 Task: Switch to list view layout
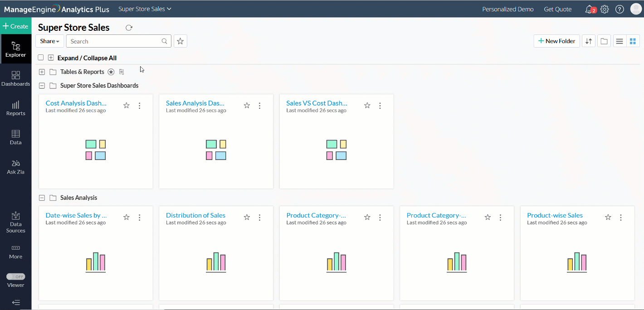point(620,41)
